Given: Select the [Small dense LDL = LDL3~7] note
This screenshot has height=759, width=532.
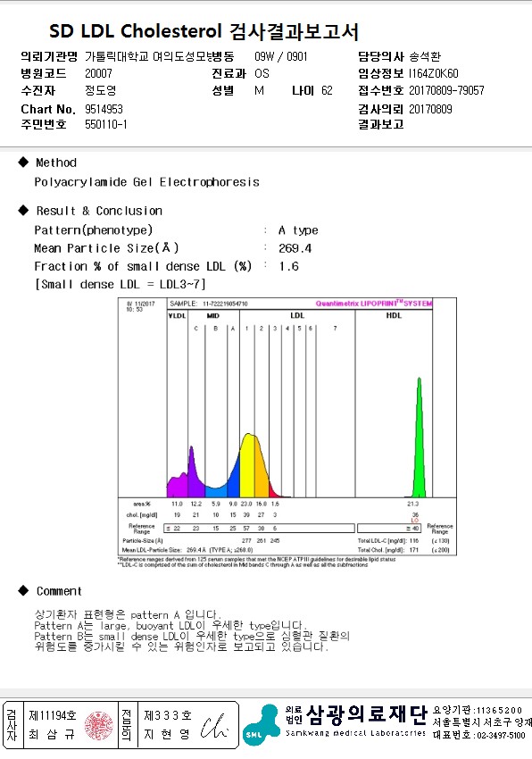Looking at the screenshot, I should click(120, 284).
